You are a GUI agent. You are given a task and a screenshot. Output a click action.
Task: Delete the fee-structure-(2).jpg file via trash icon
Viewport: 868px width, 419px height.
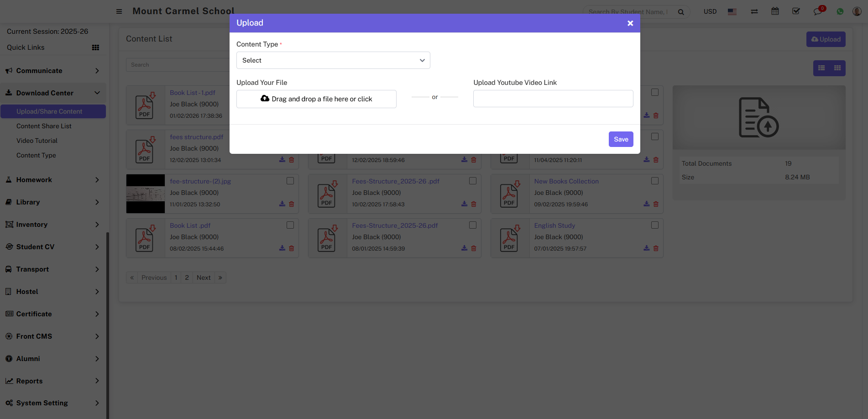[292, 204]
